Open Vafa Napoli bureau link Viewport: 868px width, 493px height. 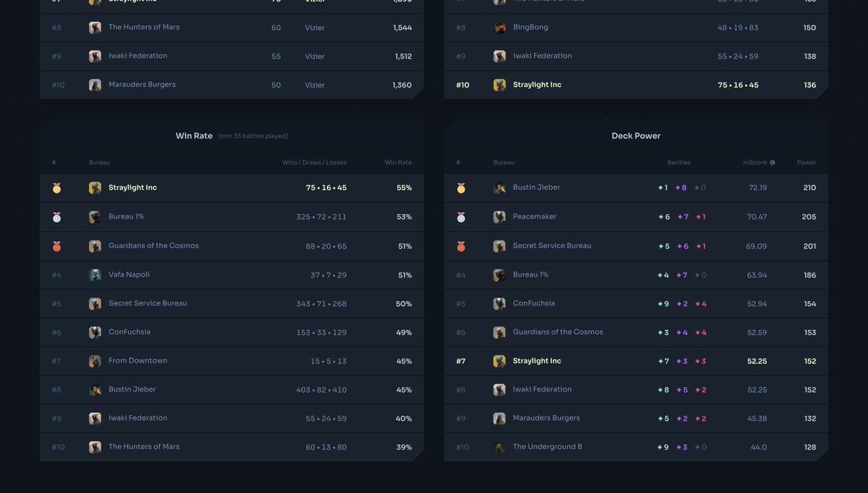(129, 274)
